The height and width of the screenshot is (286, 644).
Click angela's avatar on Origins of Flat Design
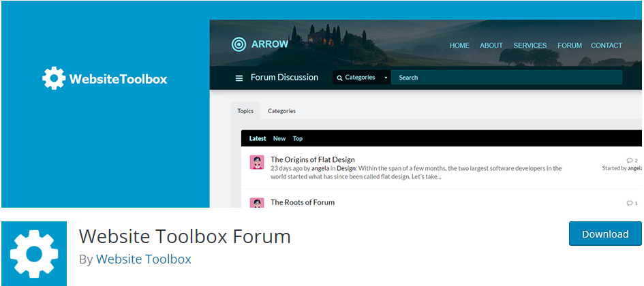click(257, 162)
